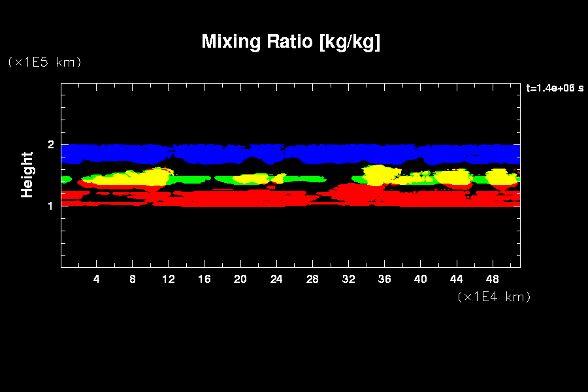Click the yellow region above x-tick 20

pos(248,179)
